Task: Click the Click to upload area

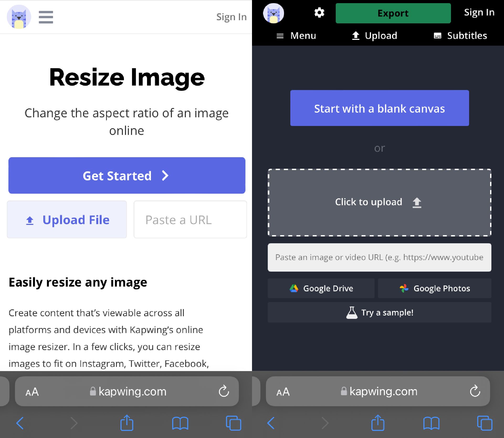Action: point(379,202)
